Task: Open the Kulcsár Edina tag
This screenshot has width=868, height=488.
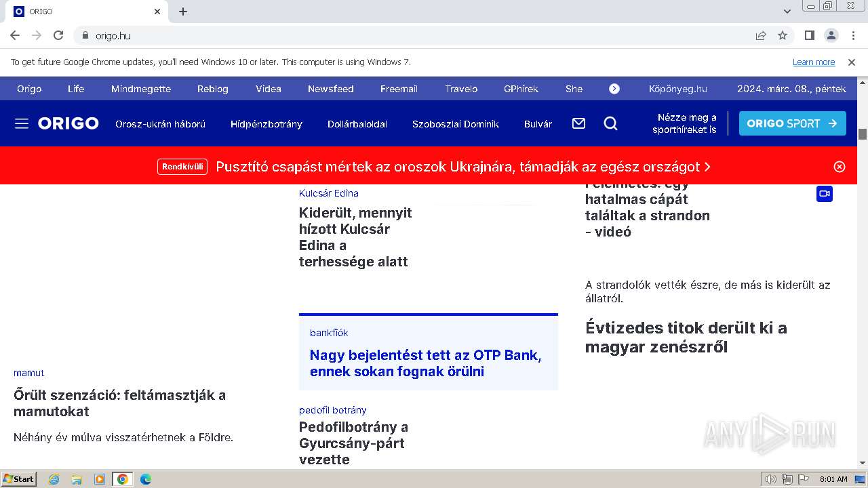Action: coord(329,193)
